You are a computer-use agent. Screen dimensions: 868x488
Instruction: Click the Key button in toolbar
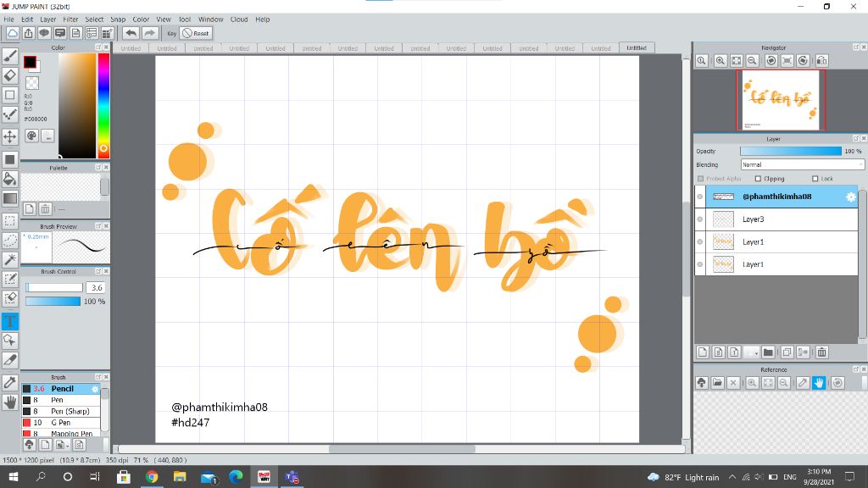pos(171,33)
